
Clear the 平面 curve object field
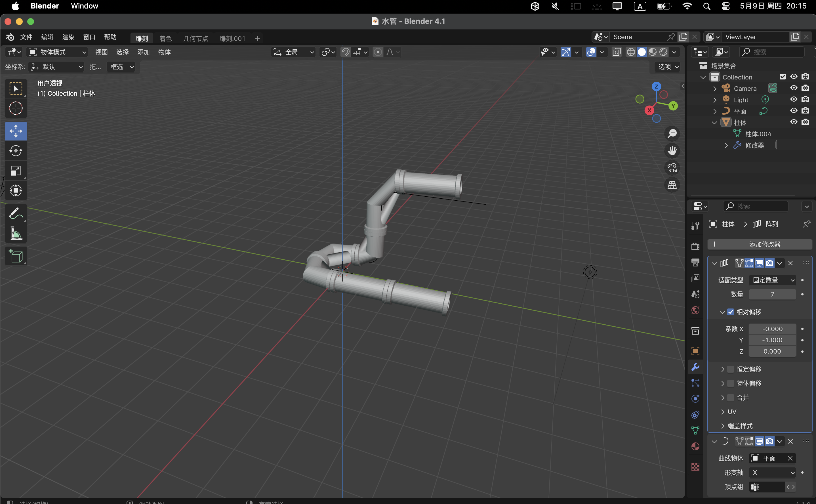[x=790, y=459]
